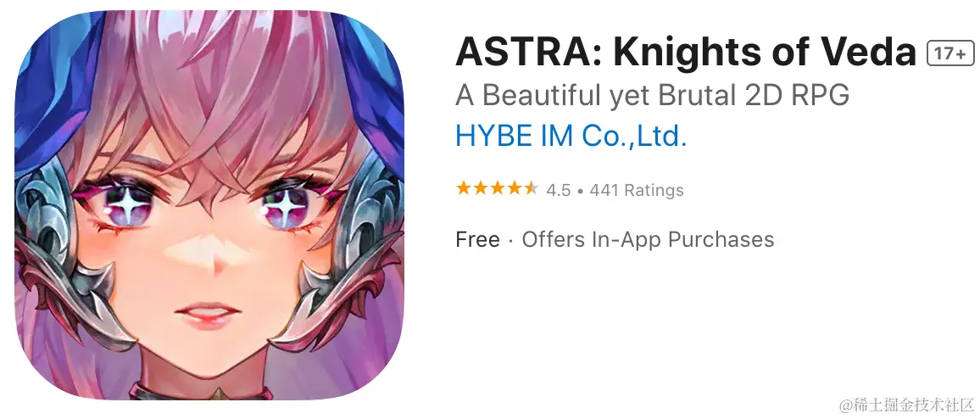Screen dimensions: 980x419
Task: Click the second orange rating star
Action: (481, 188)
